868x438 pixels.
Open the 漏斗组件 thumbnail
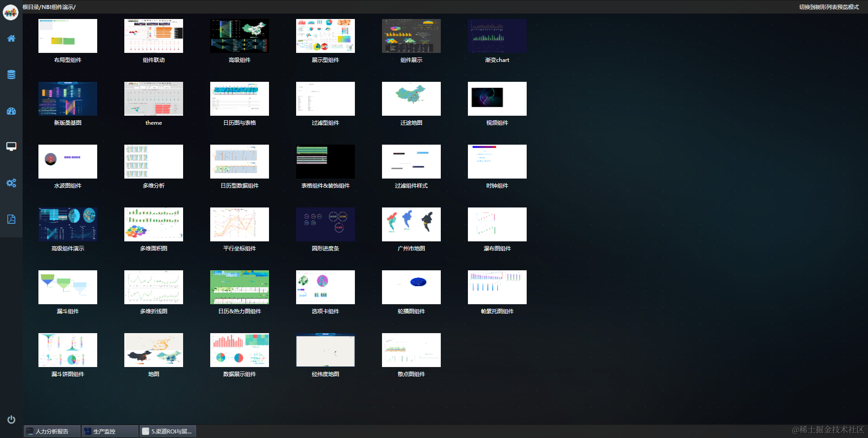(x=68, y=287)
